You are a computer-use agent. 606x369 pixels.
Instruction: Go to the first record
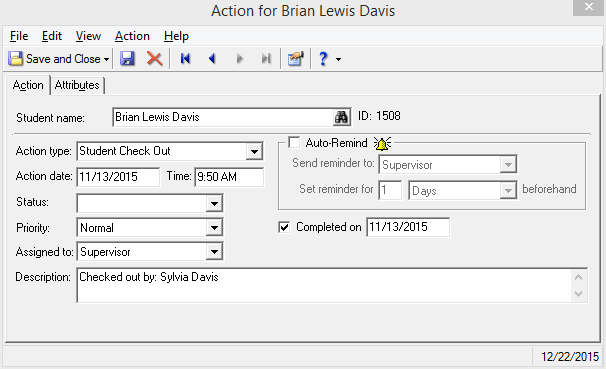click(185, 59)
